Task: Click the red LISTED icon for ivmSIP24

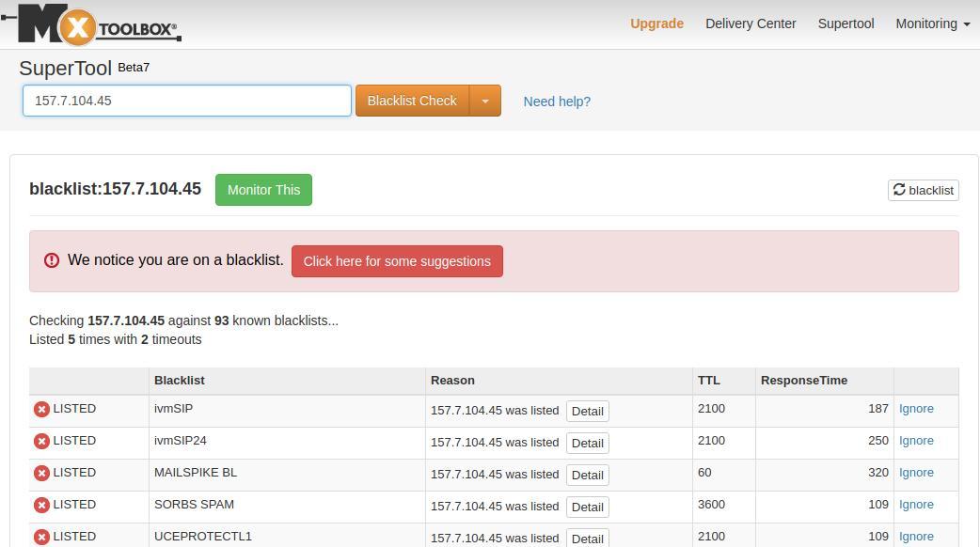Action: point(42,441)
